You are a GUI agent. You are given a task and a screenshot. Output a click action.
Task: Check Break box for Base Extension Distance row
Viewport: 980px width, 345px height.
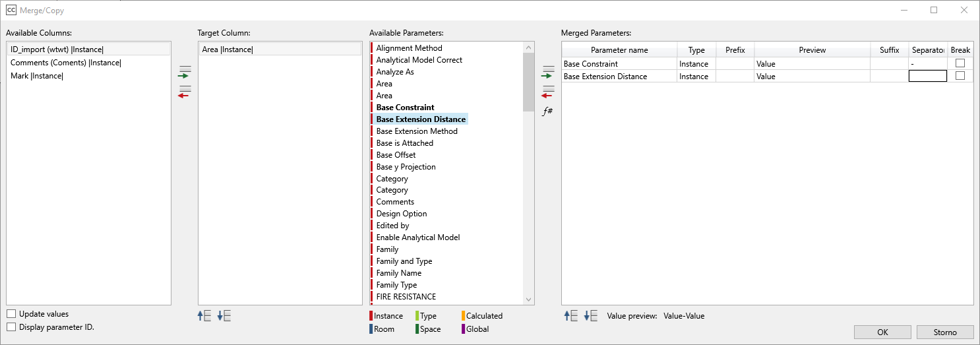tap(960, 76)
